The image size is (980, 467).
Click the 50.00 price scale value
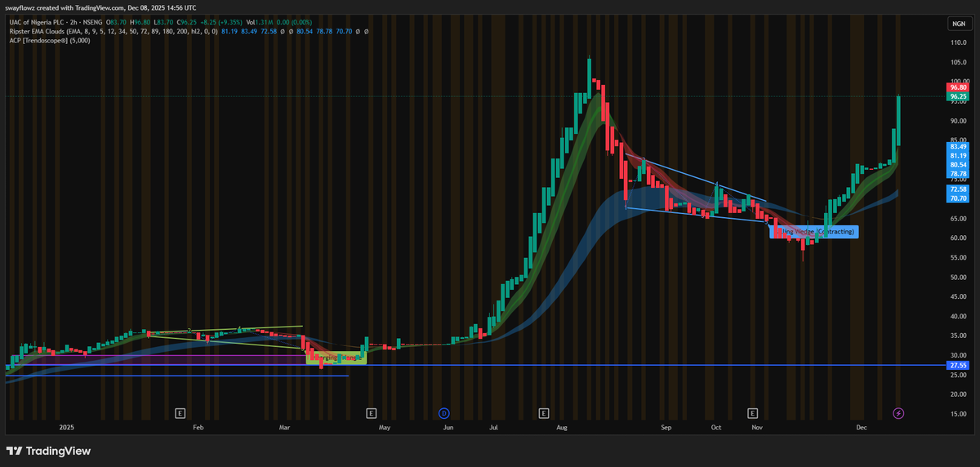(958, 277)
